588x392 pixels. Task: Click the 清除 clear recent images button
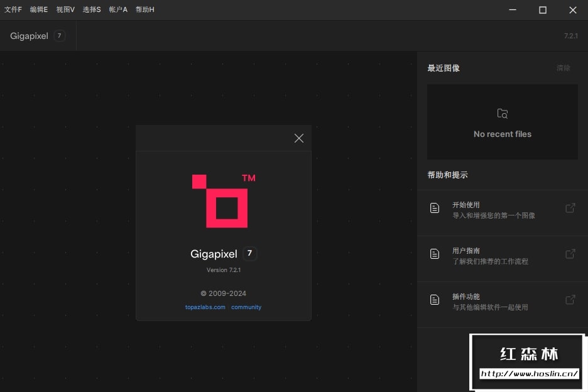point(563,68)
